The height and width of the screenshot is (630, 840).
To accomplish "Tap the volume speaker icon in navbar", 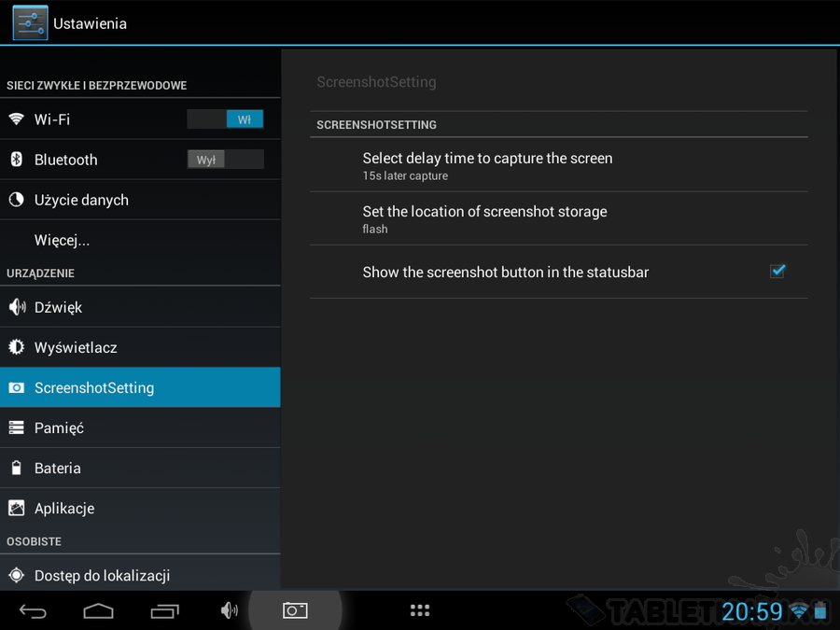I will [229, 610].
